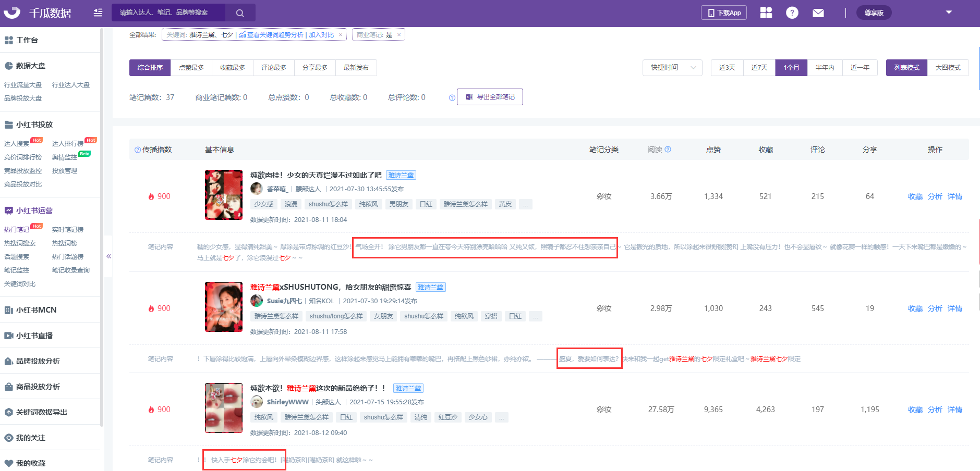Click the 雅诗兰黛 brand tag on 纯欲肉桂 note
Image resolution: width=980 pixels, height=471 pixels.
point(401,176)
